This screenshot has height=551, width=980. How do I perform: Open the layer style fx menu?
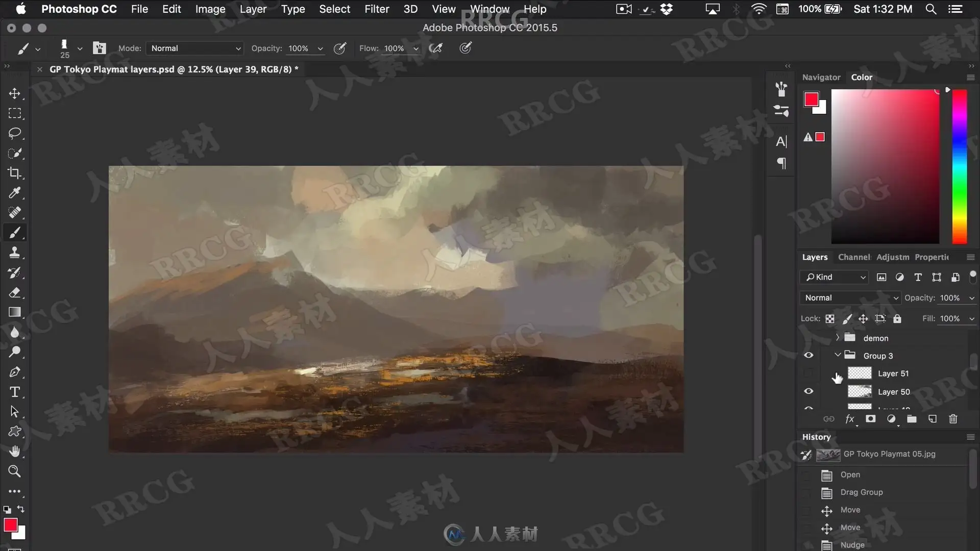point(850,419)
